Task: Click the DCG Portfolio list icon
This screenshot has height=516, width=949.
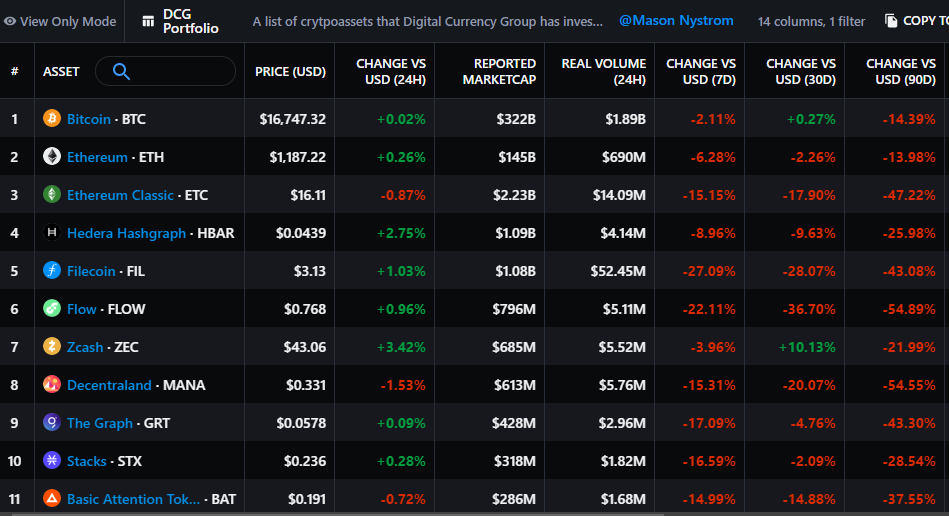Action: (x=147, y=20)
